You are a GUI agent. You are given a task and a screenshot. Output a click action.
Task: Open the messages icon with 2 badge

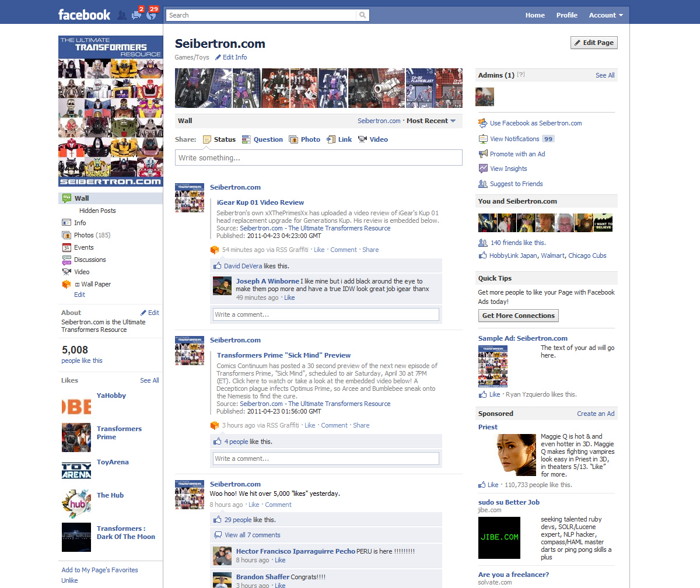pyautogui.click(x=136, y=15)
